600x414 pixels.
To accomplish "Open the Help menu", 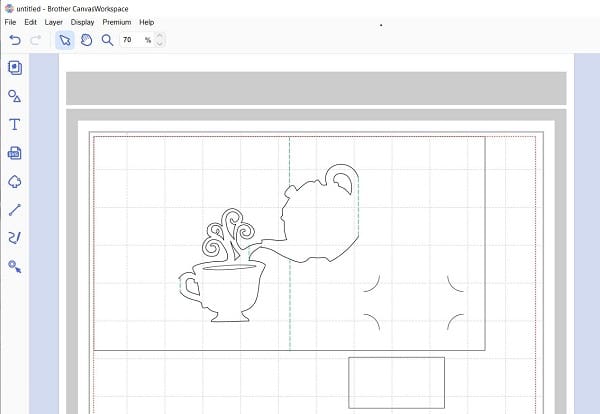I will [x=147, y=22].
